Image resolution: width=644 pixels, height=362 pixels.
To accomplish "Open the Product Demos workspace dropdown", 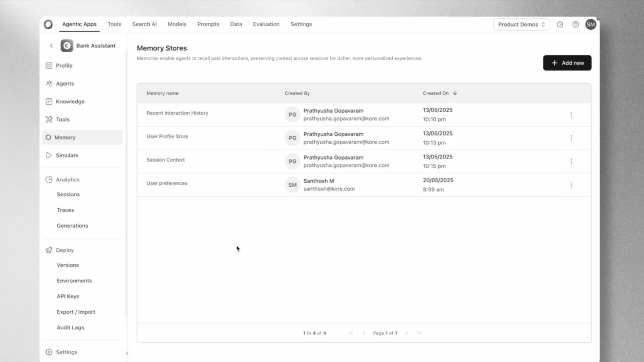I will [522, 25].
